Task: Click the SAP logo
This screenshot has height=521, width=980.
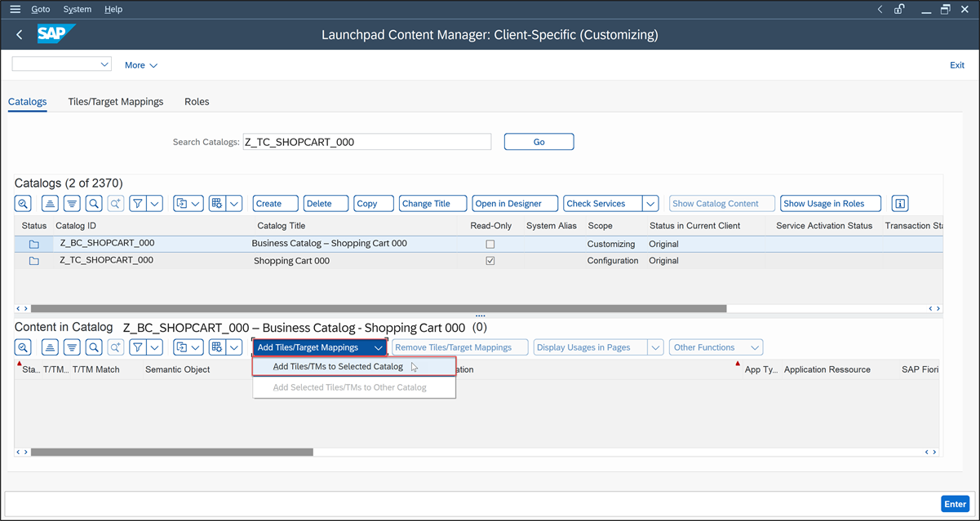Action: pos(55,35)
